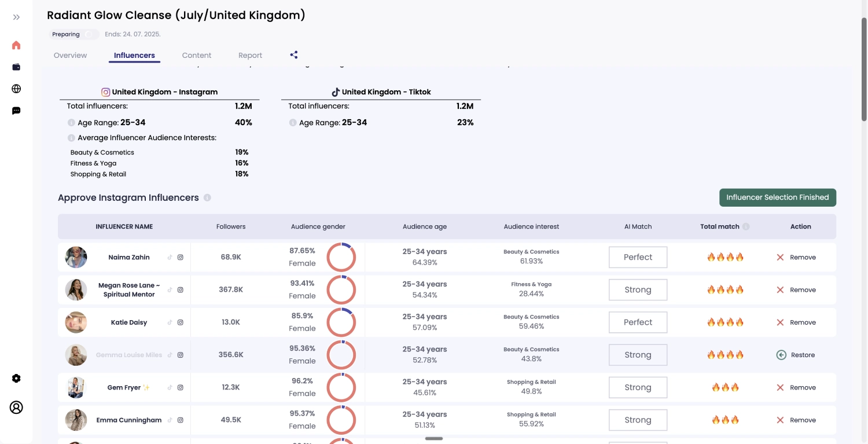Click Gem Fryer's profile photo
Screen dimensions: 868x444
point(76,387)
